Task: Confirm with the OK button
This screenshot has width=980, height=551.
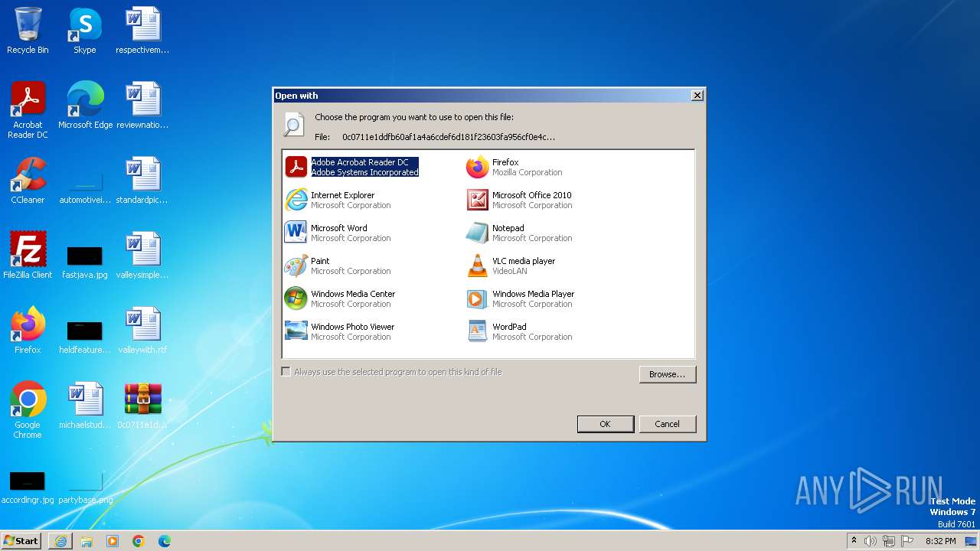Action: point(605,424)
